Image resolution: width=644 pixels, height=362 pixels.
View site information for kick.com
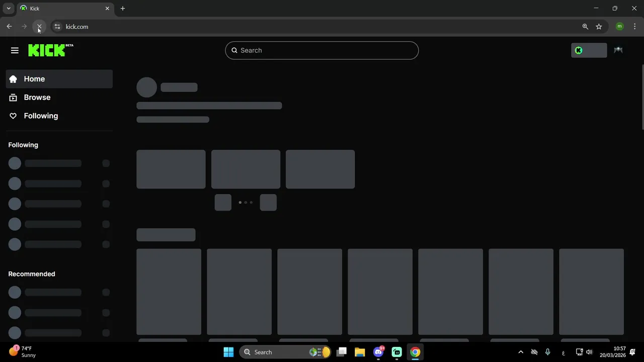coord(57,27)
